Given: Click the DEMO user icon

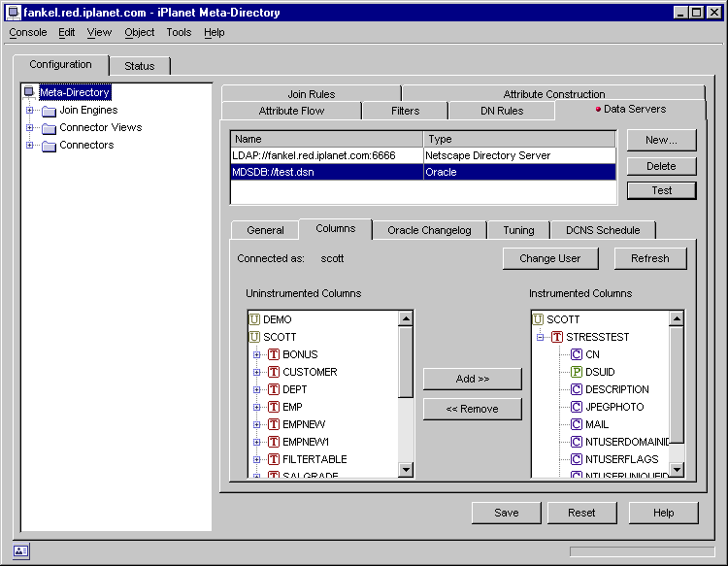Looking at the screenshot, I should [x=254, y=319].
